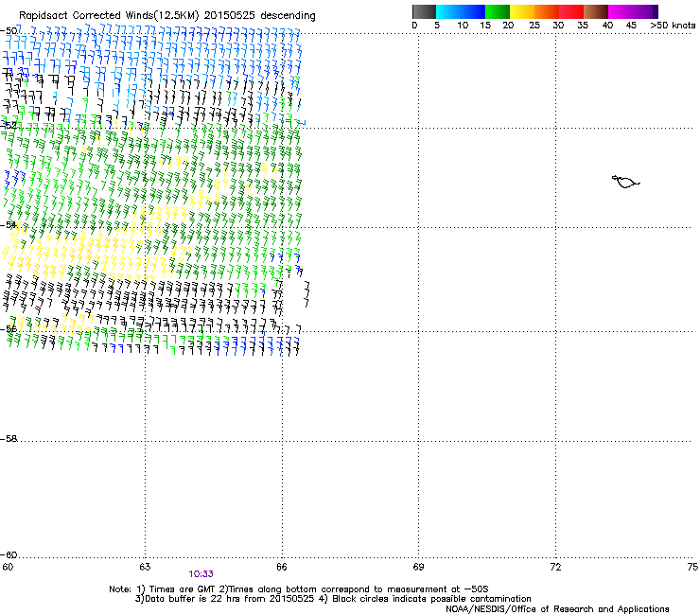The width and height of the screenshot is (700, 615).
Task: Click longitude axis label 75
Action: tap(692, 567)
